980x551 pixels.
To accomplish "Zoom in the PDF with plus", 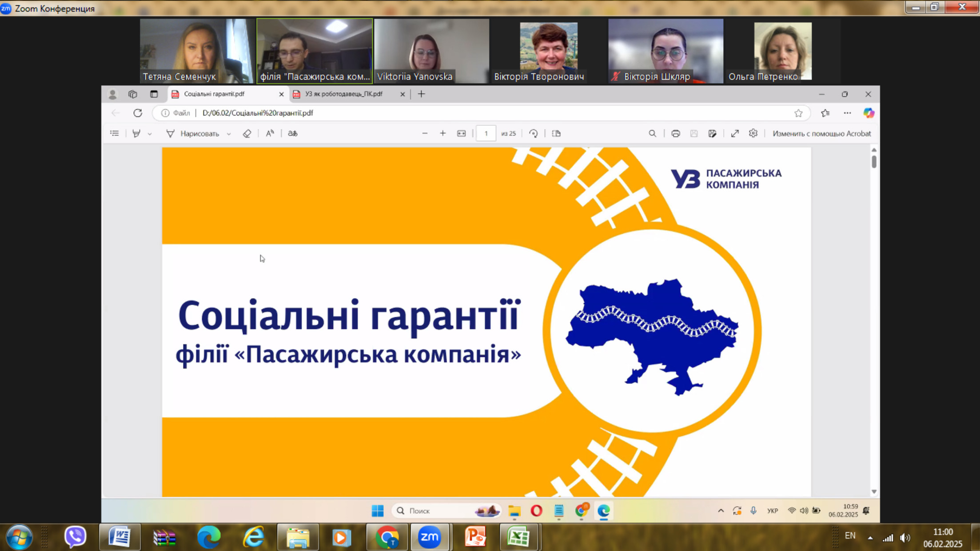I will (443, 133).
